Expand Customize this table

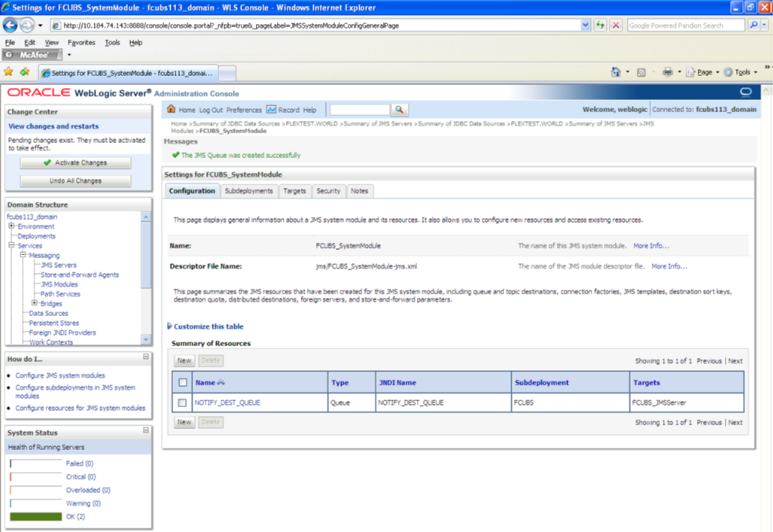click(205, 327)
